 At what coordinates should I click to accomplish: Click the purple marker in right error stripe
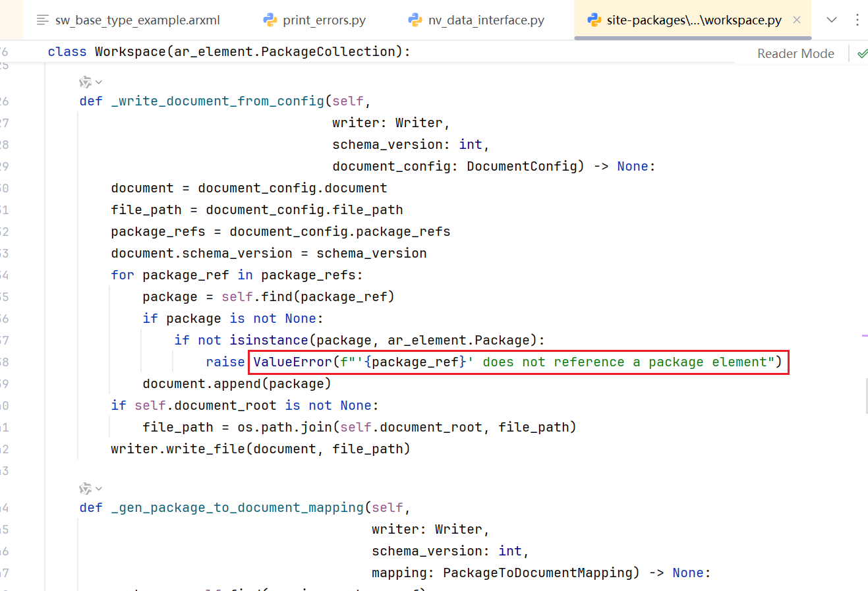[x=864, y=336]
